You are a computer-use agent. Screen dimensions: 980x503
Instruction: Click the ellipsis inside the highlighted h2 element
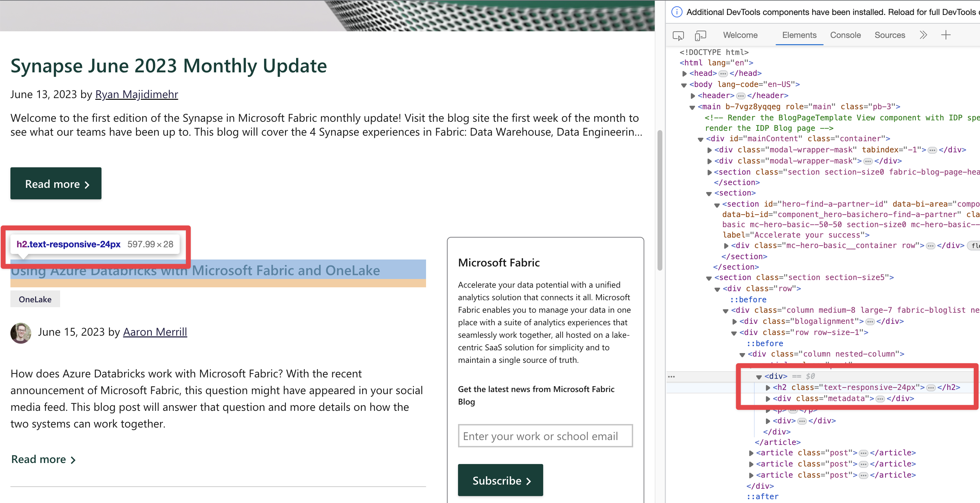tap(931, 387)
